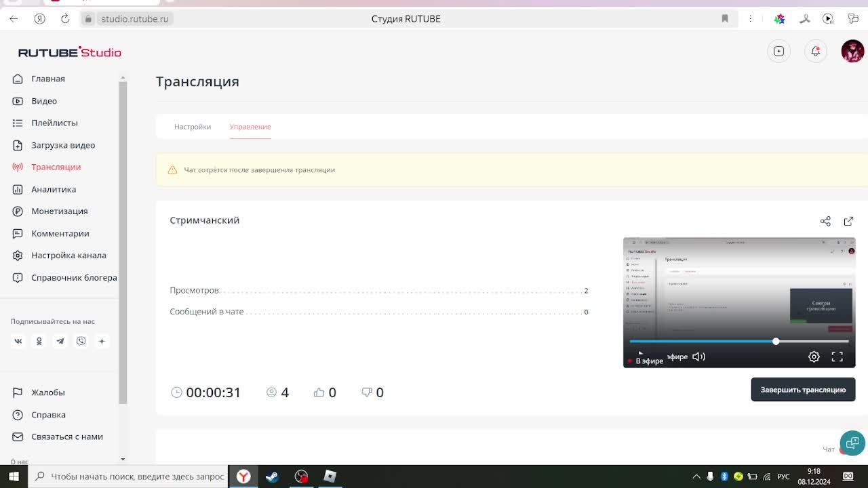Click the RUTUBE Studio logo
Viewport: 868px width, 488px height.
[x=70, y=52]
